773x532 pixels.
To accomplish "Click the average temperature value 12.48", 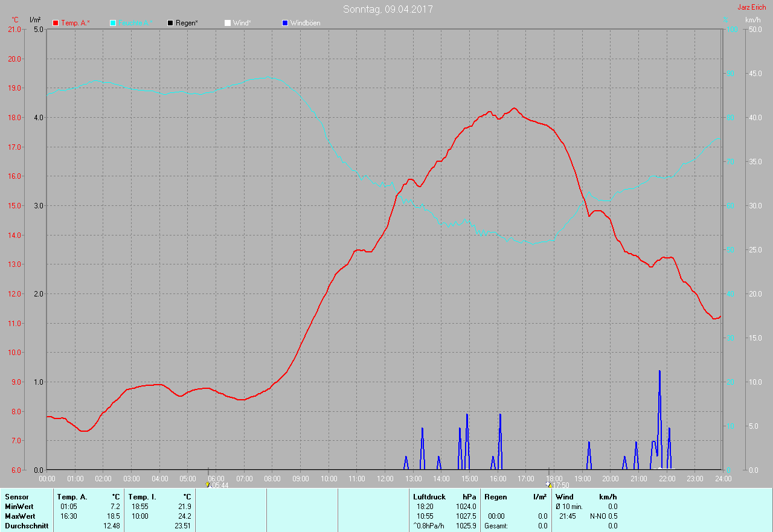I will pyautogui.click(x=112, y=526).
